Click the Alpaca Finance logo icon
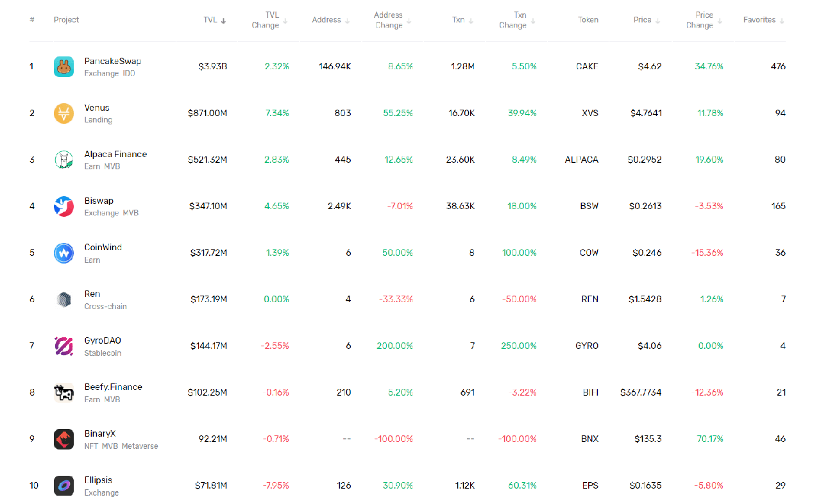 pos(63,160)
